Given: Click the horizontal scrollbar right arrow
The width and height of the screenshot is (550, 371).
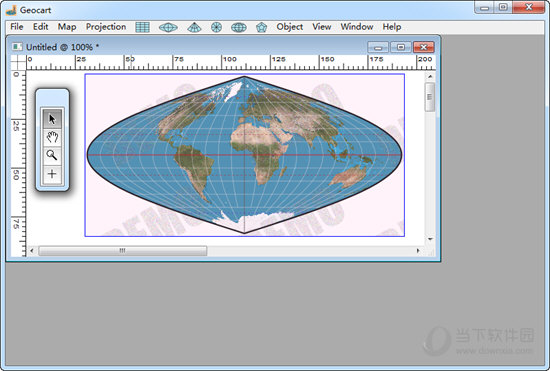Looking at the screenshot, I should 418,250.
